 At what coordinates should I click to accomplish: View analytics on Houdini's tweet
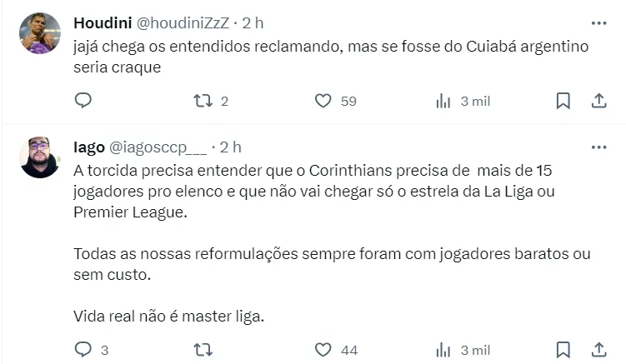click(x=443, y=101)
